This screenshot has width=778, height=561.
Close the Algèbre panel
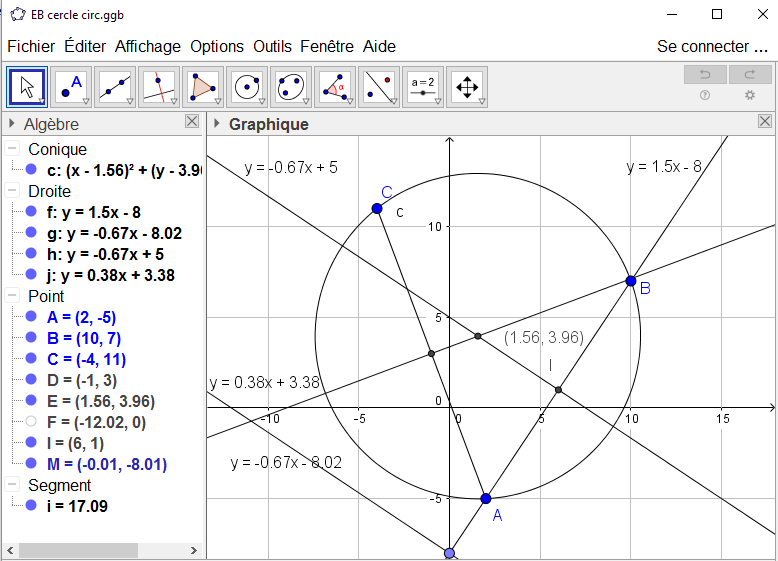click(192, 122)
